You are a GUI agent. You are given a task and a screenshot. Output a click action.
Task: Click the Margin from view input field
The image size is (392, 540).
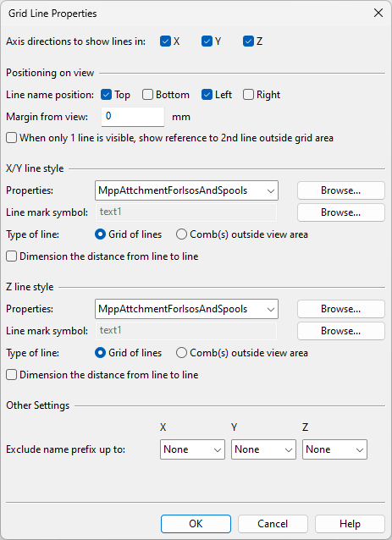(133, 117)
